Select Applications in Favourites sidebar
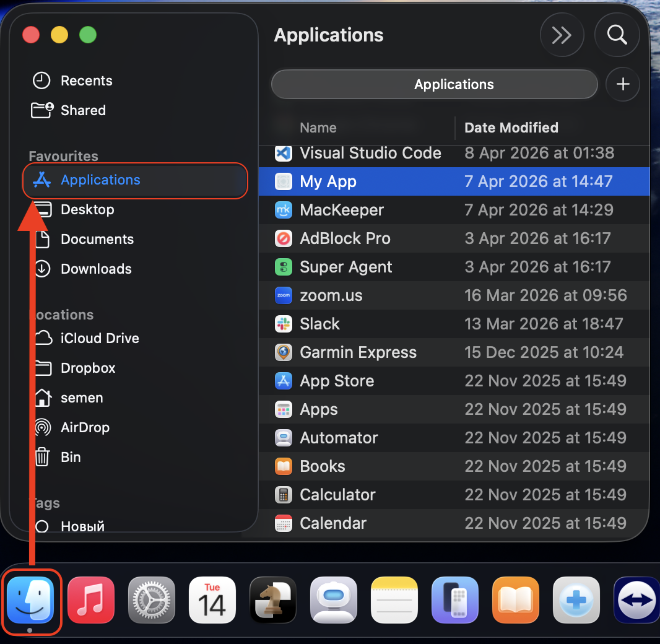 (135, 180)
